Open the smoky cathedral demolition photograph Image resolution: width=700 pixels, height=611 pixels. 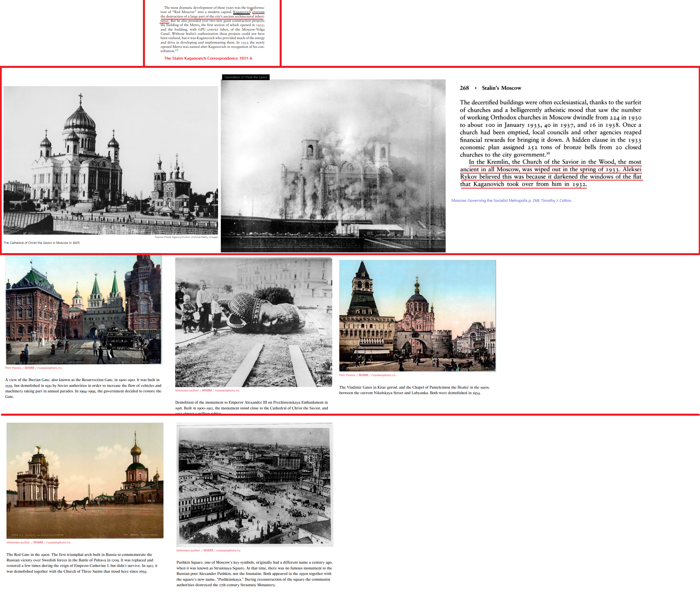pyautogui.click(x=333, y=166)
